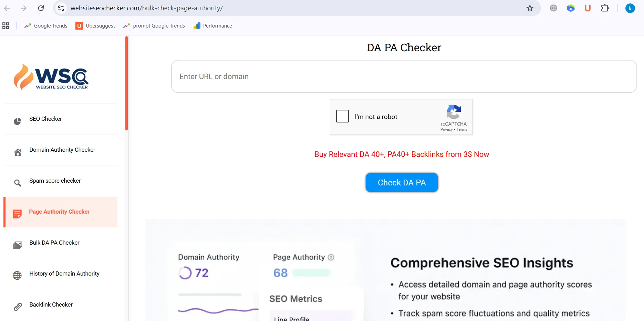Open the Chrome profile avatar menu
Image resolution: width=644 pixels, height=321 pixels.
point(630,8)
